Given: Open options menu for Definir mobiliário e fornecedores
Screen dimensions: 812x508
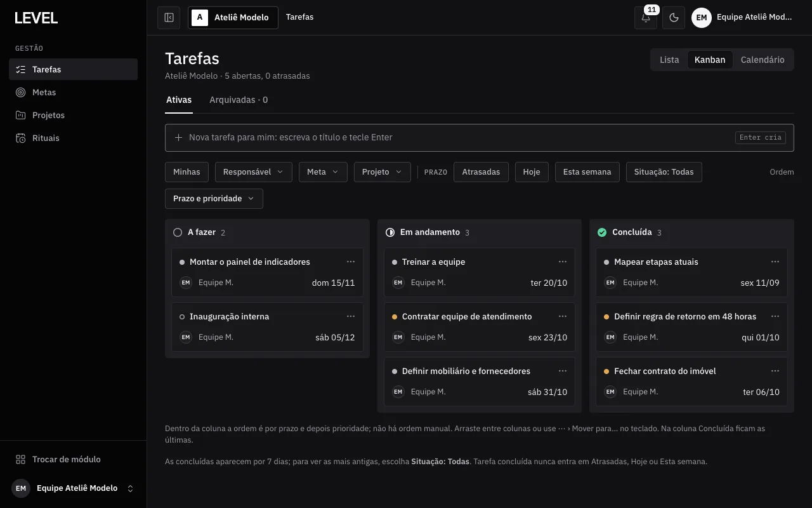Looking at the screenshot, I should 563,371.
